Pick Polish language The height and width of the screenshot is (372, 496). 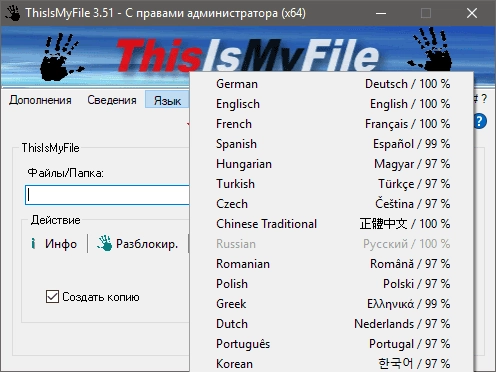[332, 284]
